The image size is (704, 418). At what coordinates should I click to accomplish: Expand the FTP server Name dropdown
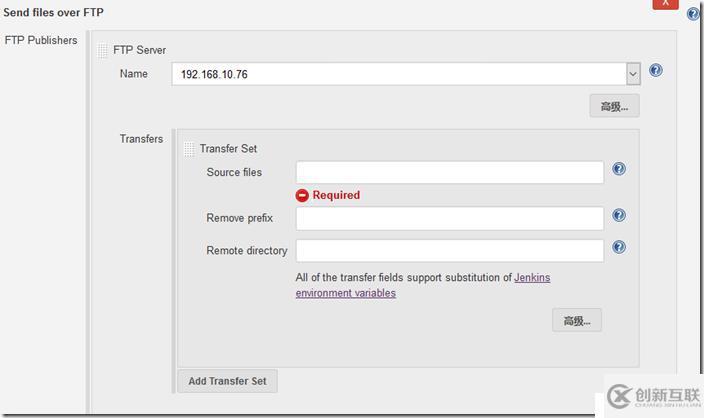click(x=633, y=74)
